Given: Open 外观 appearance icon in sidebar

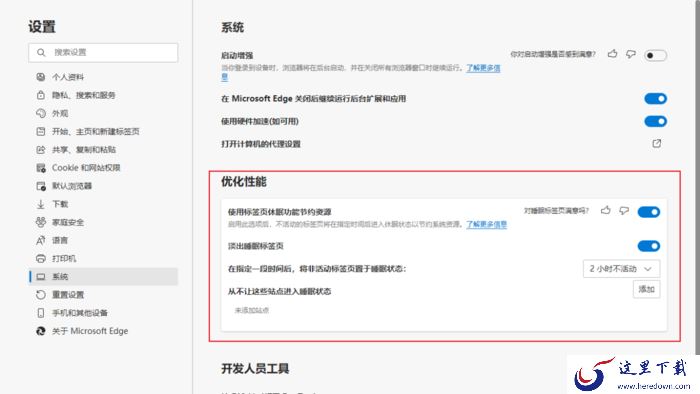Looking at the screenshot, I should coord(41,113).
